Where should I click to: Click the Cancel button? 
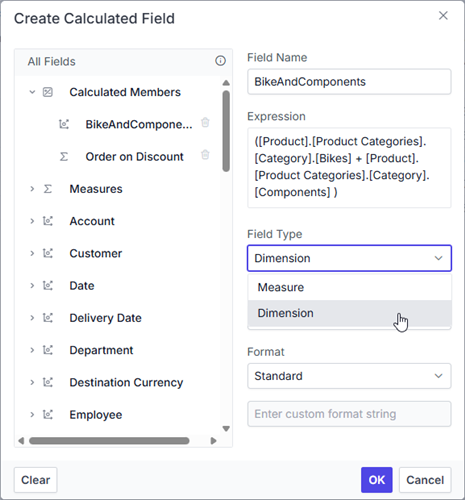point(425,480)
